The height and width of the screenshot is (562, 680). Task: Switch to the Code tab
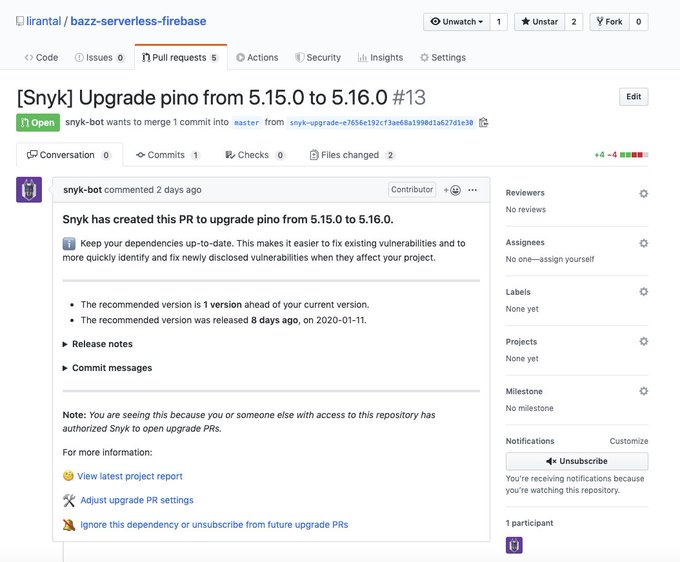(41, 57)
